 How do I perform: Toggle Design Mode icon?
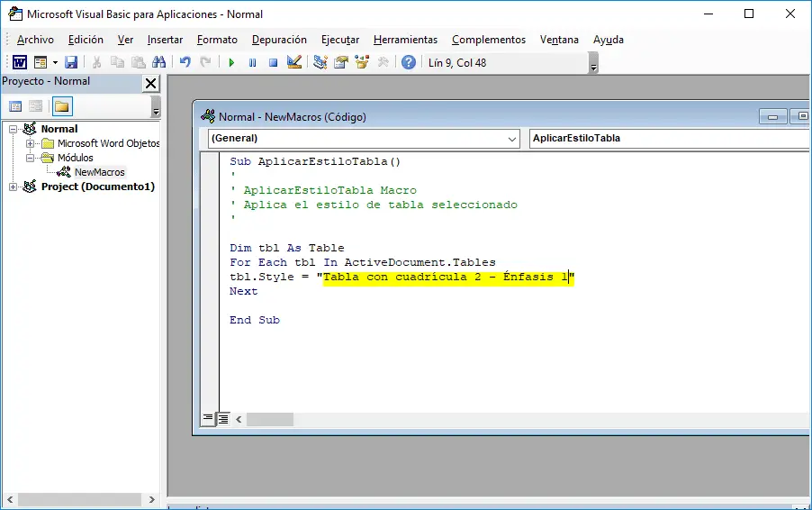[x=294, y=63]
